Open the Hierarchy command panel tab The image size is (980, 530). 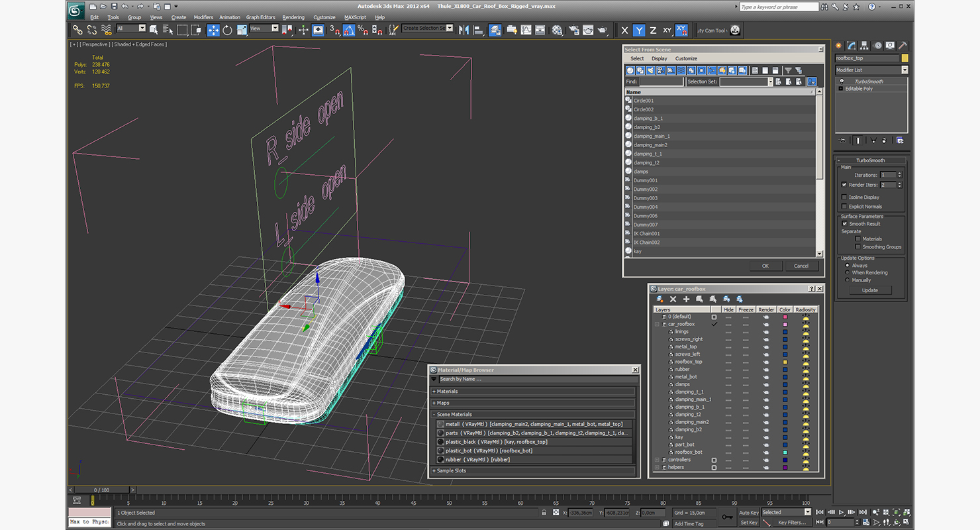[x=865, y=46]
